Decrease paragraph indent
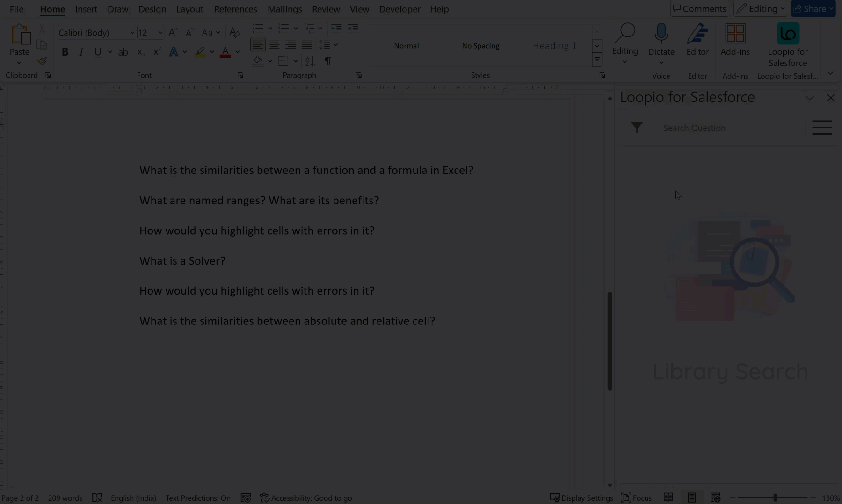 pos(336,29)
